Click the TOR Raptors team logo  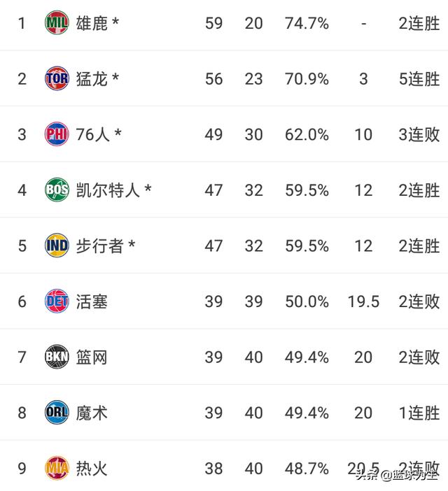point(57,78)
